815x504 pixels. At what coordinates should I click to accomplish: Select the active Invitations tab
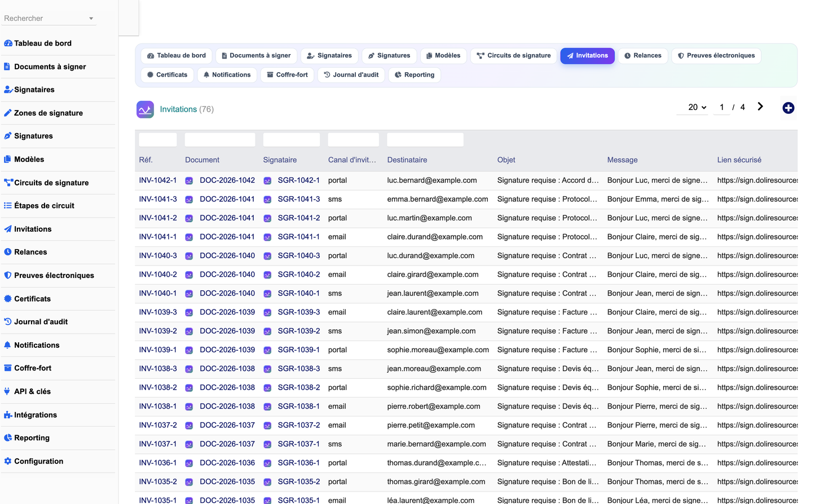tap(587, 56)
